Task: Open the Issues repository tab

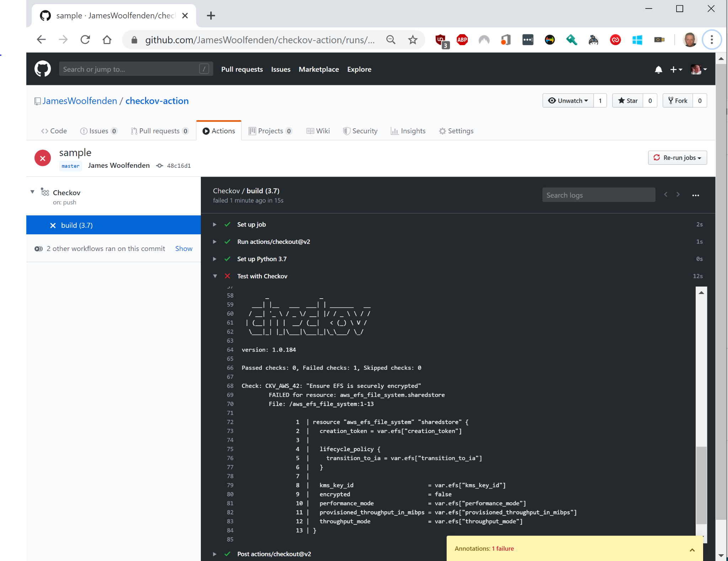Action: click(x=98, y=131)
